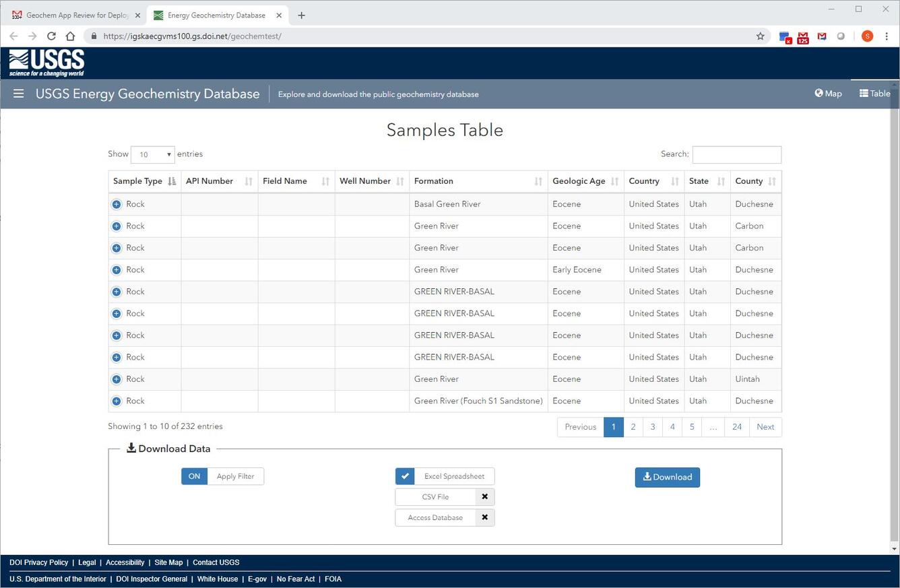Sort by Geologic Age column icon
900x588 pixels.
614,181
